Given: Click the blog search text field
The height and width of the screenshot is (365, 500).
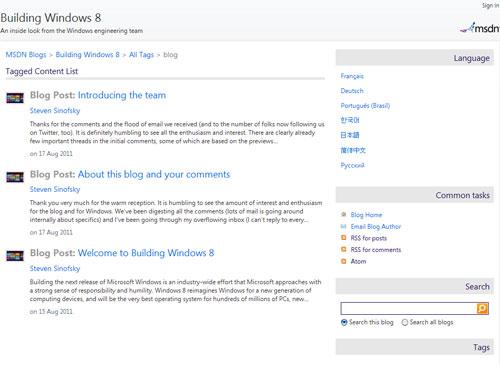Looking at the screenshot, I should pyautogui.click(x=409, y=308).
